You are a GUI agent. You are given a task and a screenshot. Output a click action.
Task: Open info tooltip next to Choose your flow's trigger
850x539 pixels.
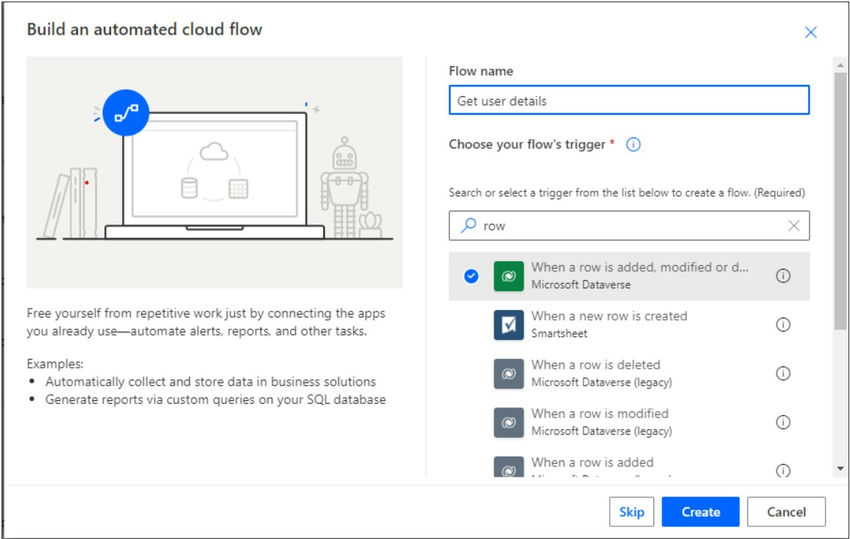(633, 144)
